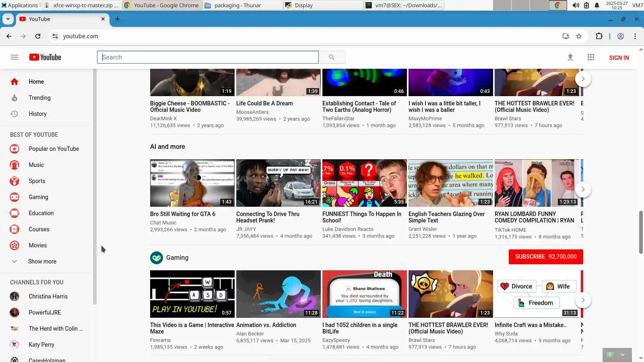644x362 pixels.
Task: Click the Movies film reel icon
Action: click(x=14, y=245)
